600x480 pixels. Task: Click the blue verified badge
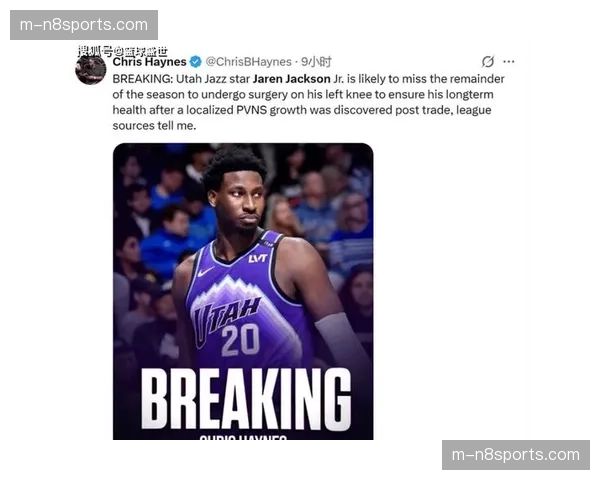[x=196, y=61]
